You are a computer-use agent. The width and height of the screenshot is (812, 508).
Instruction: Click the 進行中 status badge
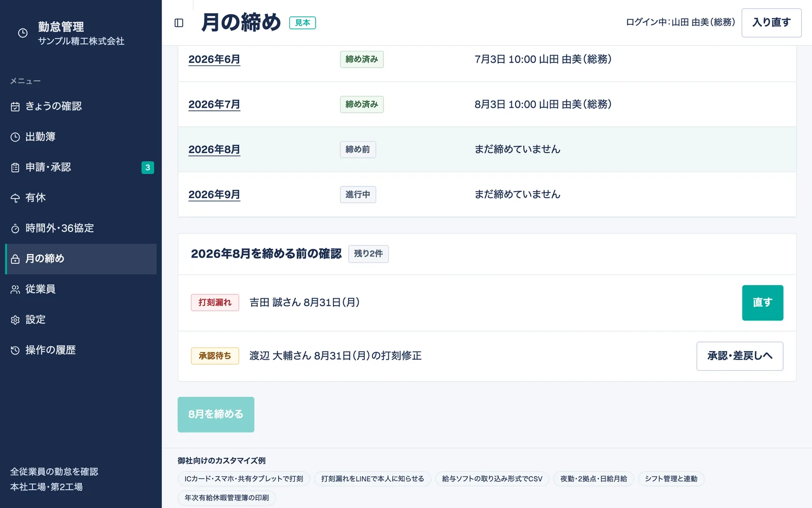click(x=358, y=195)
